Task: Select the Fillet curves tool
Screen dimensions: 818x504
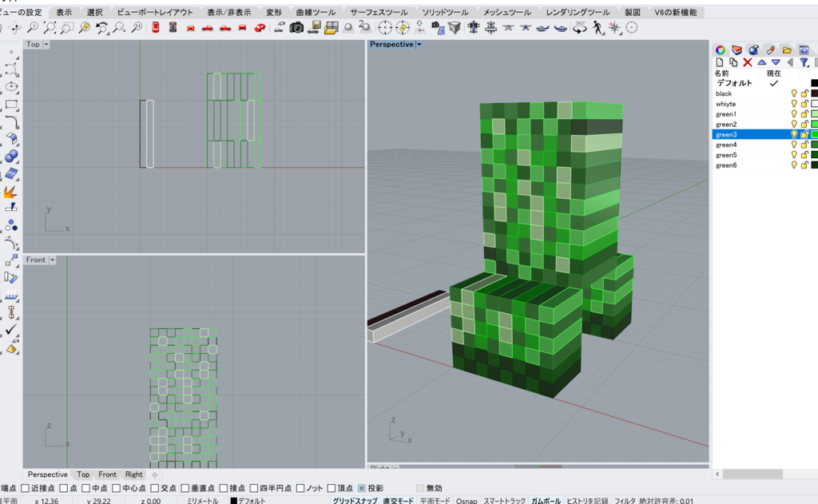Action: tap(11, 122)
